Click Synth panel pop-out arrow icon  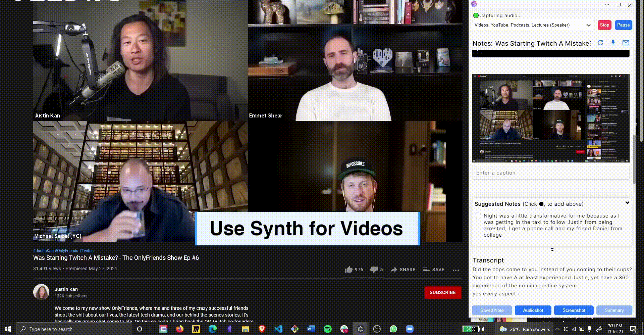630,5
